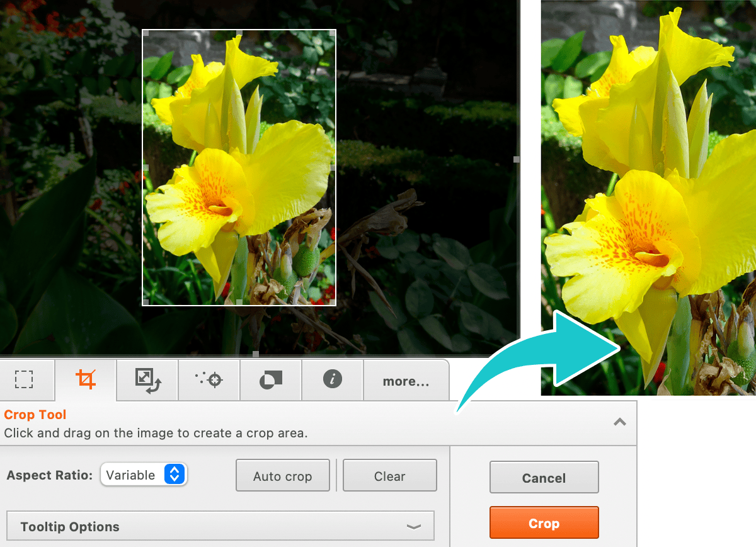Cancel the crop operation
This screenshot has height=547, width=756.
pos(544,478)
